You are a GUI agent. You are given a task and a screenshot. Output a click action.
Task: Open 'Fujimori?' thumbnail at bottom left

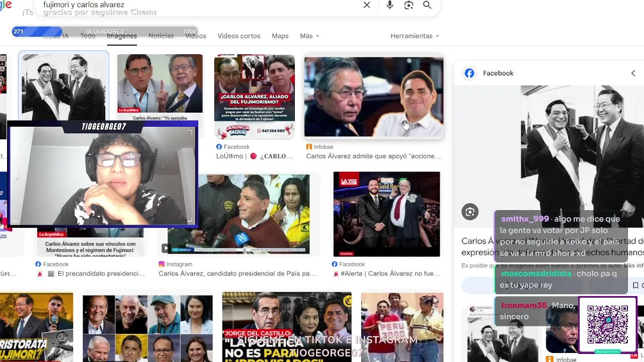[x=36, y=328]
